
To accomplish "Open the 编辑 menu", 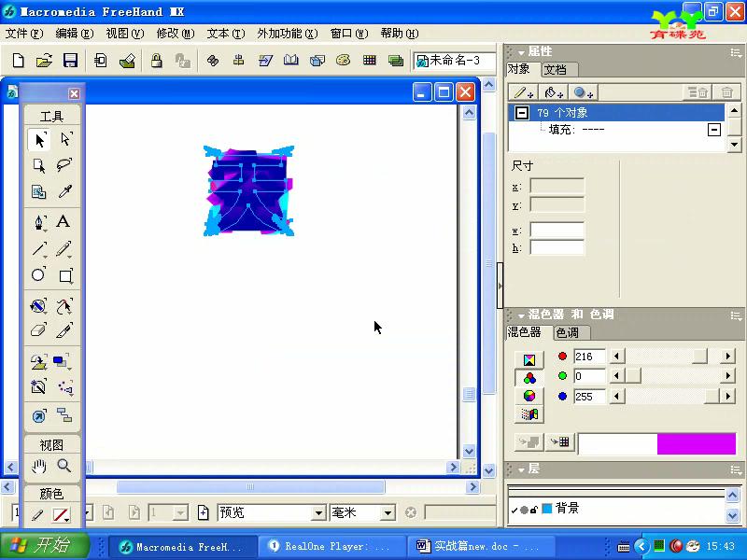I will tap(75, 34).
